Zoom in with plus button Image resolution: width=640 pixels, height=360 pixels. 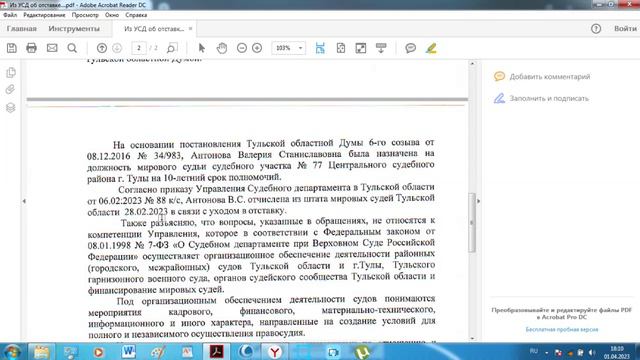pyautogui.click(x=257, y=48)
